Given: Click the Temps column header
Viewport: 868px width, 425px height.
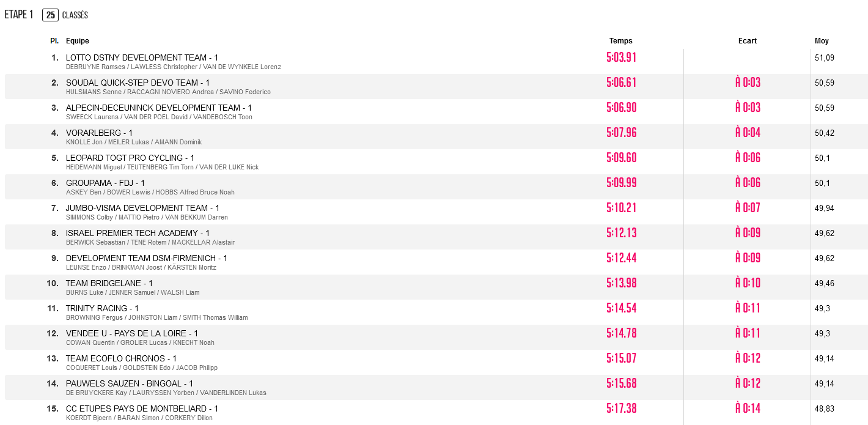Looking at the screenshot, I should 621,41.
